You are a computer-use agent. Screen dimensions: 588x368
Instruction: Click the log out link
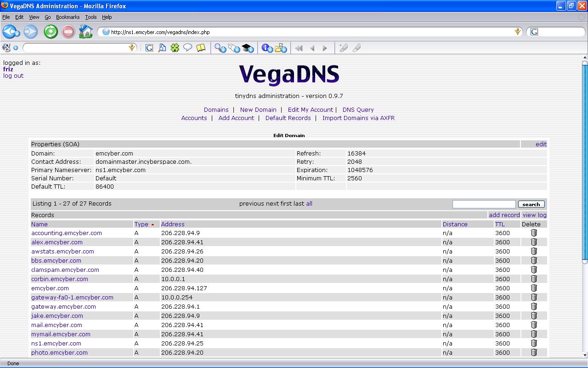click(x=13, y=75)
